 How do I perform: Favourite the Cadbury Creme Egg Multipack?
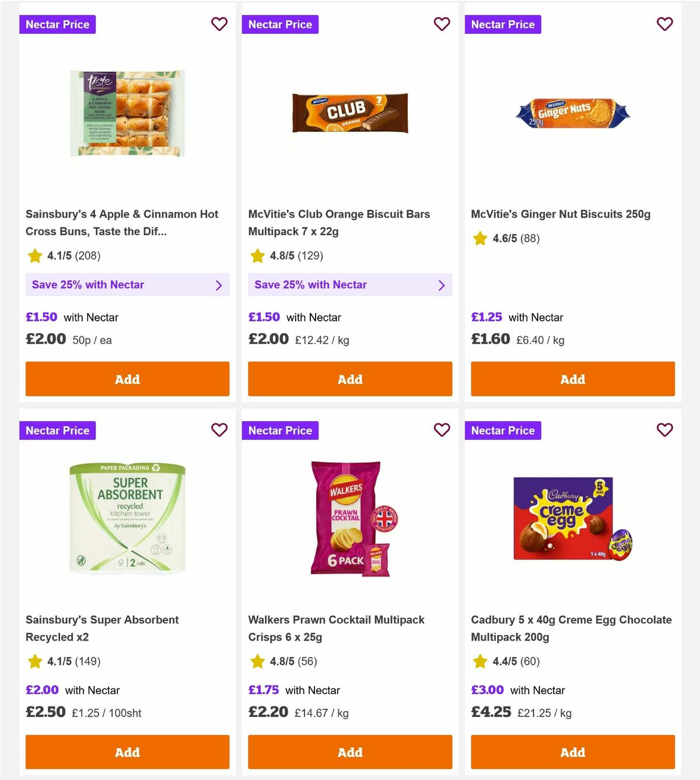click(664, 430)
